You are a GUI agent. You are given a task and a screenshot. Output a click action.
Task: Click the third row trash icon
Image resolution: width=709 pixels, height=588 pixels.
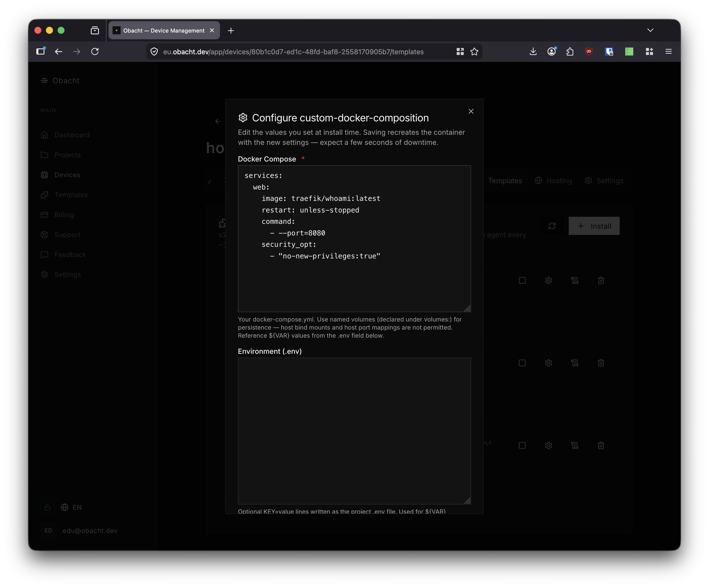pos(601,445)
